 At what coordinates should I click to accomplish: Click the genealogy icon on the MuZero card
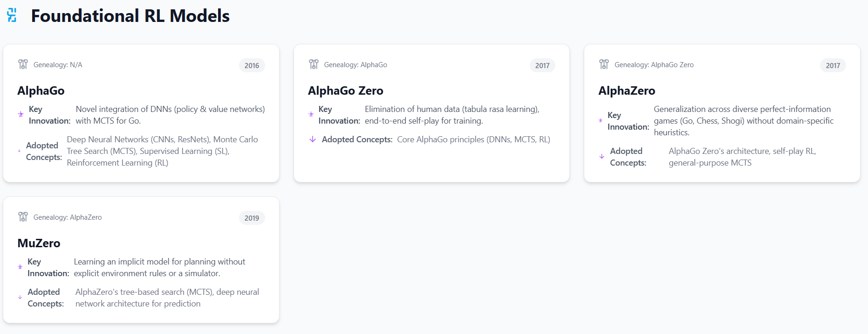click(23, 217)
